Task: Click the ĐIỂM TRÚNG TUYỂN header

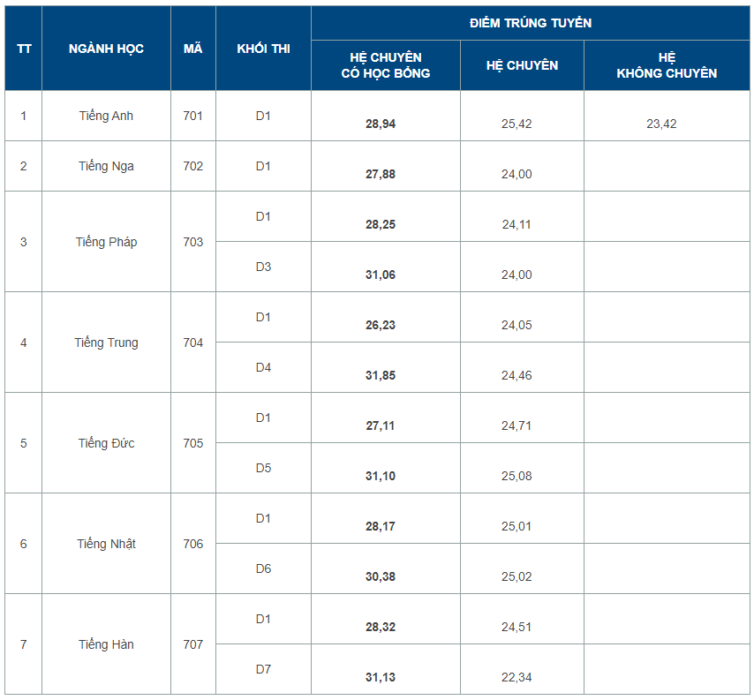Action: point(531,23)
